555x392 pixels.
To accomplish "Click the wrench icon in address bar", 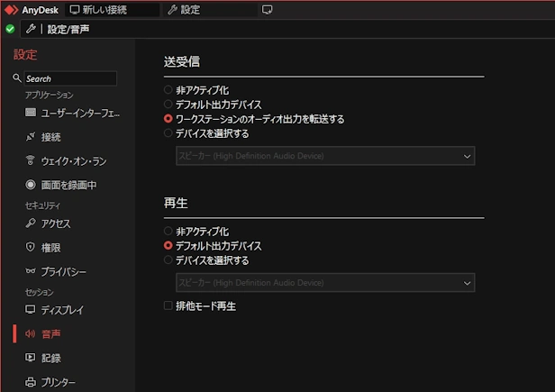I will click(31, 29).
